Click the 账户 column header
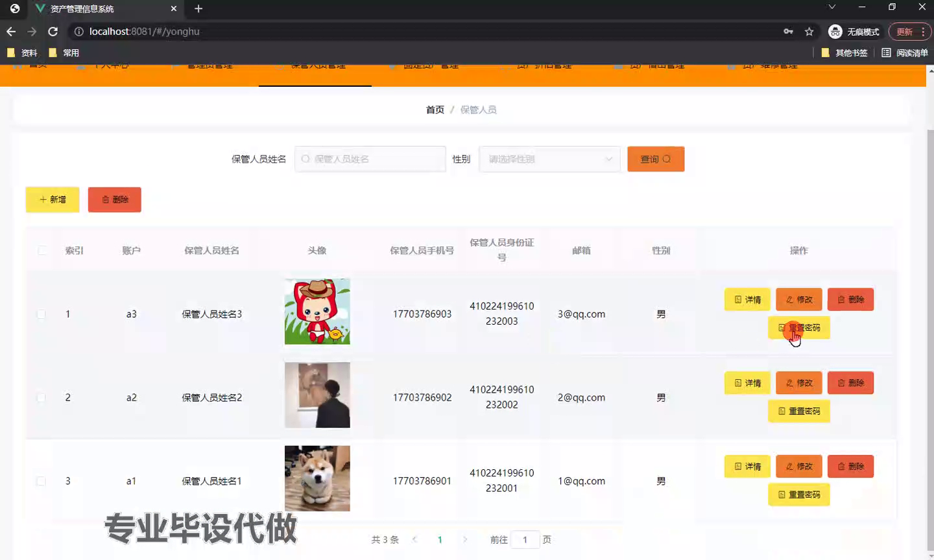This screenshot has width=934, height=560. click(131, 250)
